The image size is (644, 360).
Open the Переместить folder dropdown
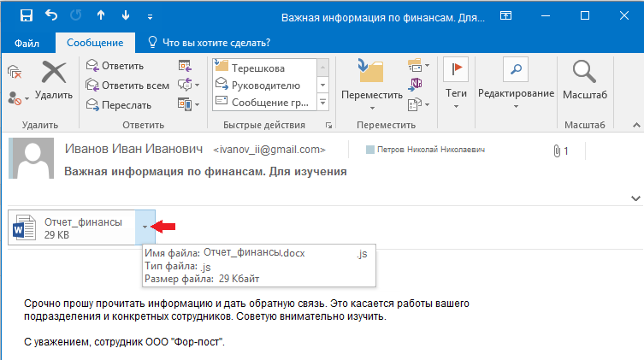[x=372, y=86]
